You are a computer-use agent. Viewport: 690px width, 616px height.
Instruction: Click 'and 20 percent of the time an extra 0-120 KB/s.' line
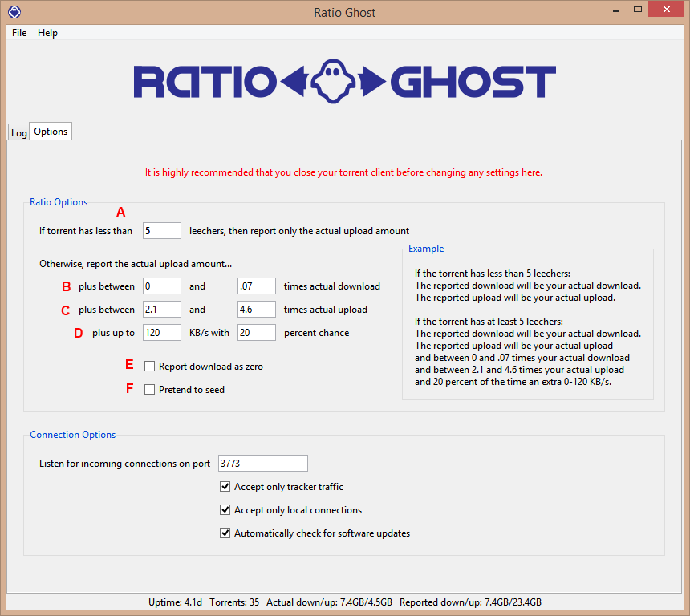513,382
